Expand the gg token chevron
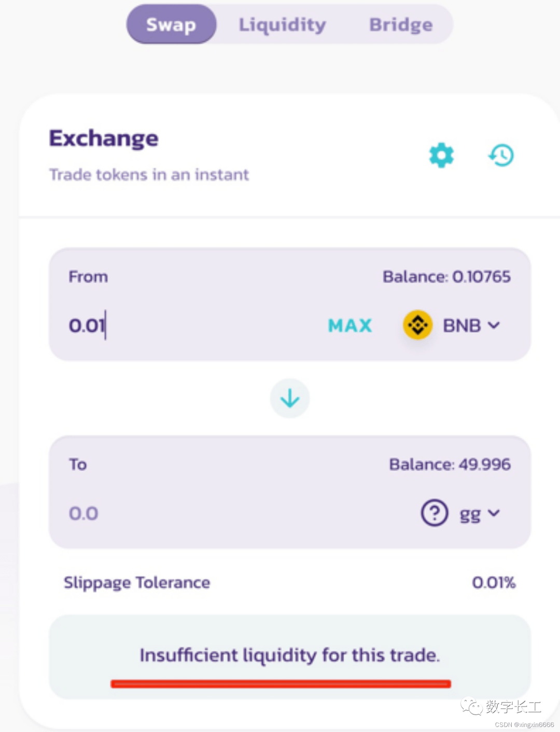Viewport: 560px width, 732px height. 494,513
